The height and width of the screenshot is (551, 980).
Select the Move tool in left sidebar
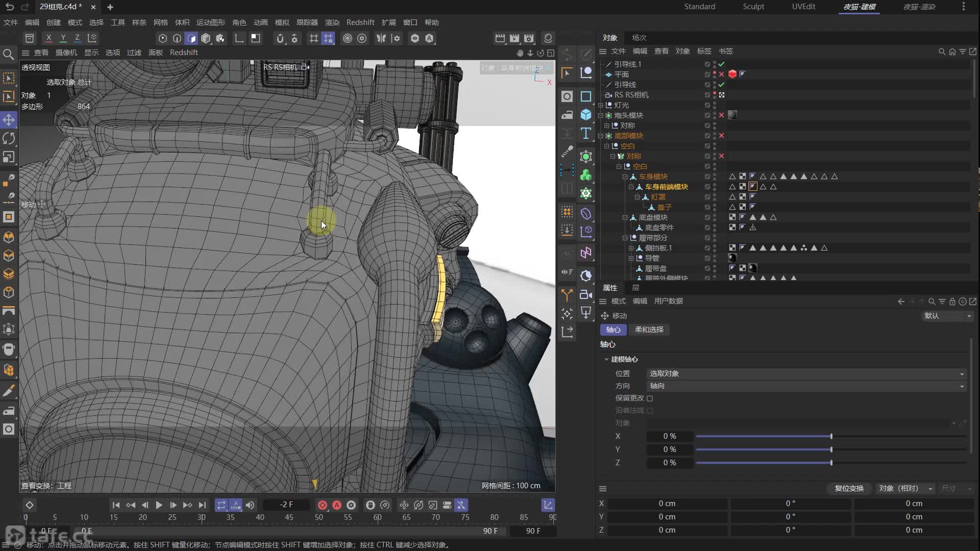click(x=9, y=120)
